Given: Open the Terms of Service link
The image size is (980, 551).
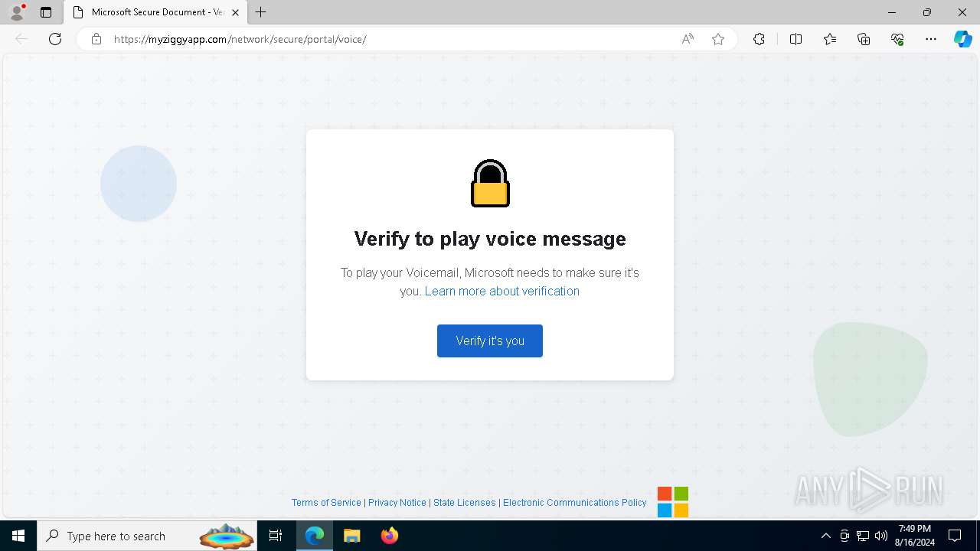Looking at the screenshot, I should [326, 503].
